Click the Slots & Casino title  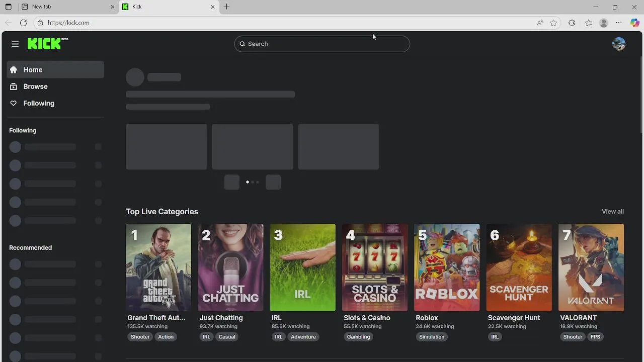367,318
